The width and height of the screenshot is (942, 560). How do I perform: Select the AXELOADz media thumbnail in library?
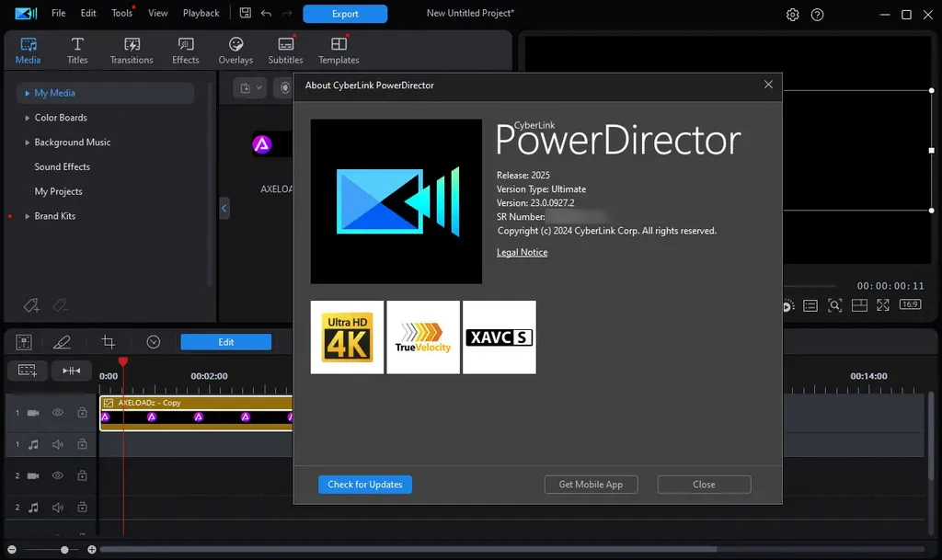(272, 144)
